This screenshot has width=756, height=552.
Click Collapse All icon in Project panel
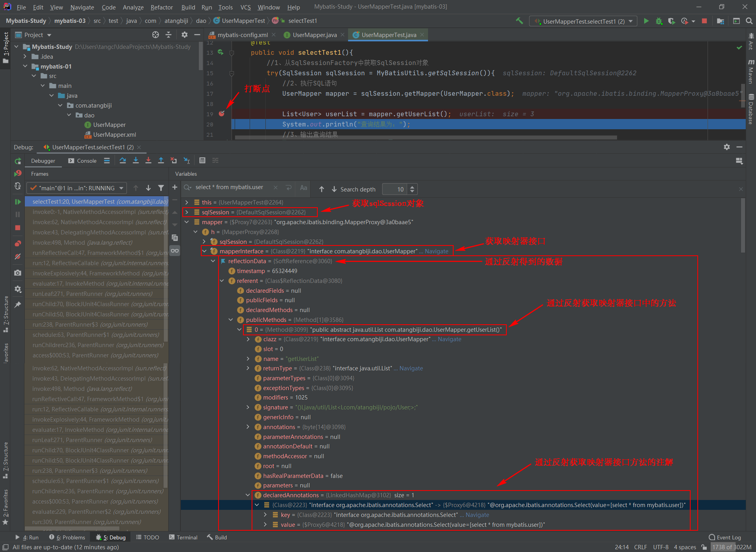tap(169, 35)
